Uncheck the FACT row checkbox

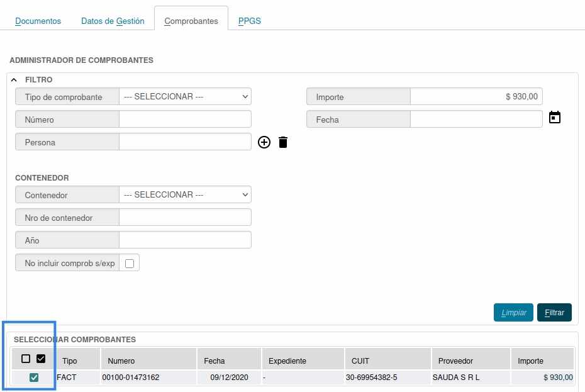[34, 378]
